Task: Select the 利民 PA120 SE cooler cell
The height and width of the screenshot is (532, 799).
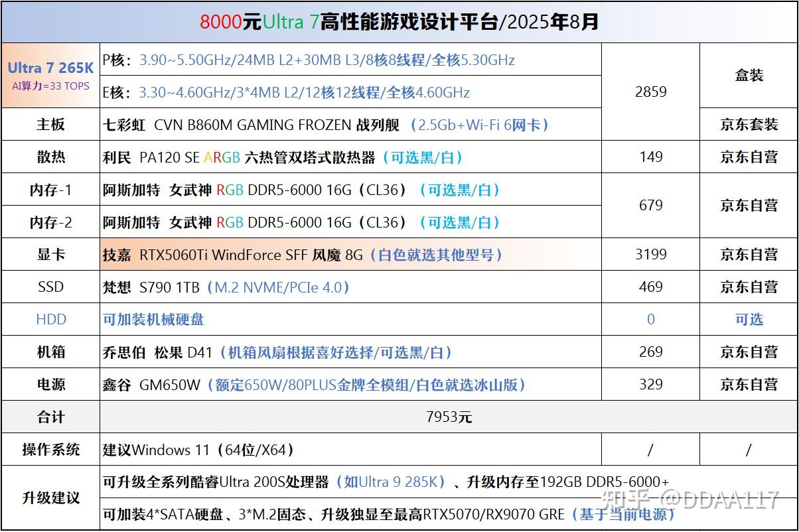Action: point(350,157)
